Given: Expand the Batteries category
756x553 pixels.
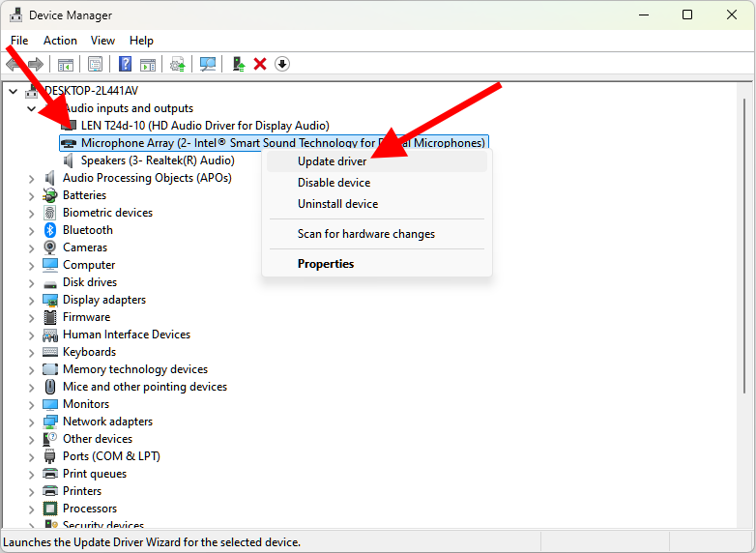Looking at the screenshot, I should tap(32, 195).
